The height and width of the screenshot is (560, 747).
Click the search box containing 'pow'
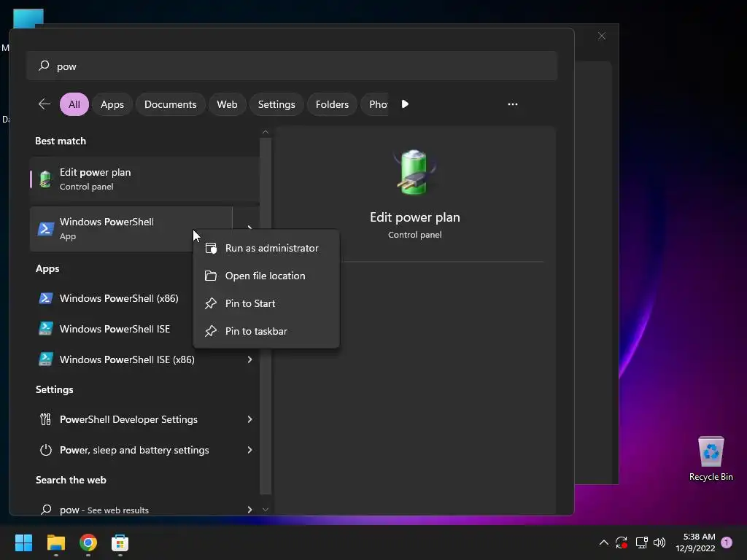[292, 66]
